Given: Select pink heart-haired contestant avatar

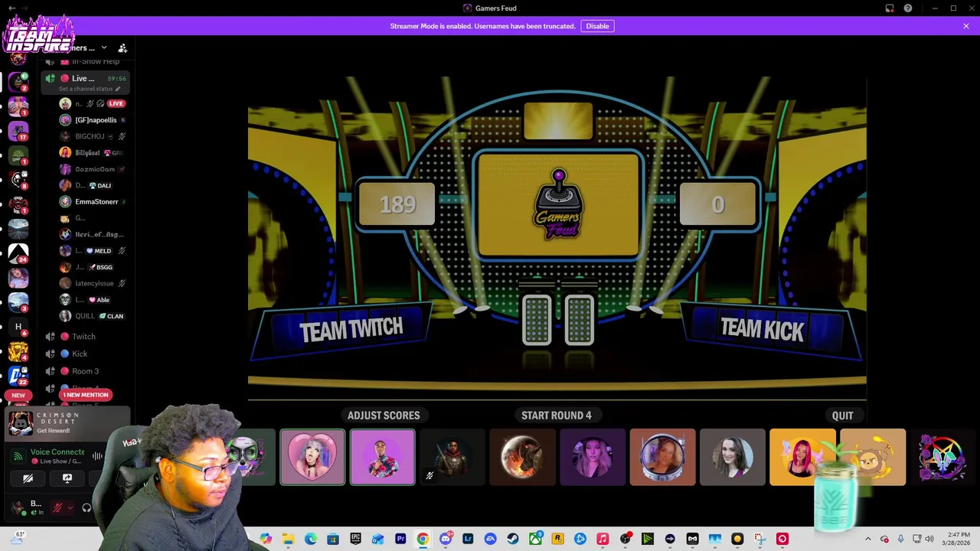Looking at the screenshot, I should click(312, 458).
